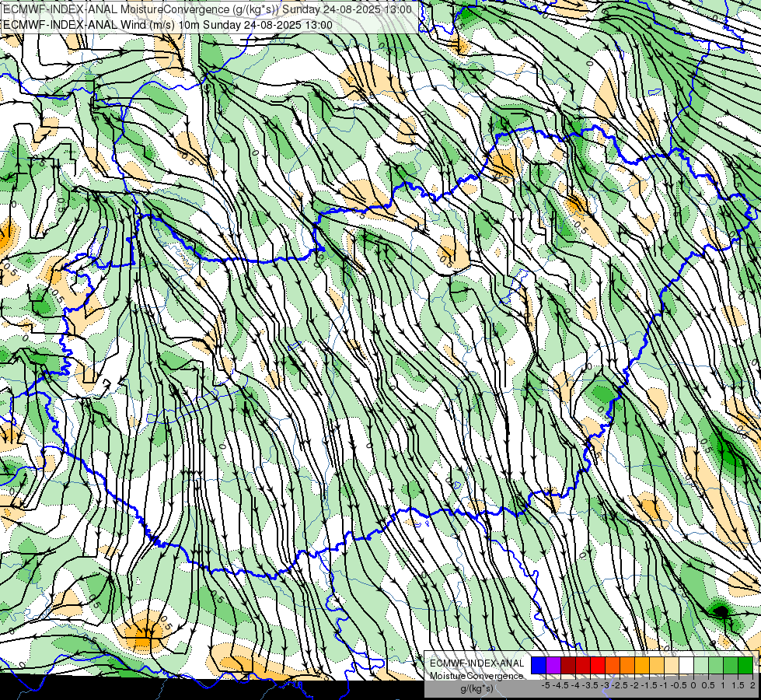The width and height of the screenshot is (761, 700).
Task: Click the white legend color swatch
Action: pyautogui.click(x=686, y=665)
